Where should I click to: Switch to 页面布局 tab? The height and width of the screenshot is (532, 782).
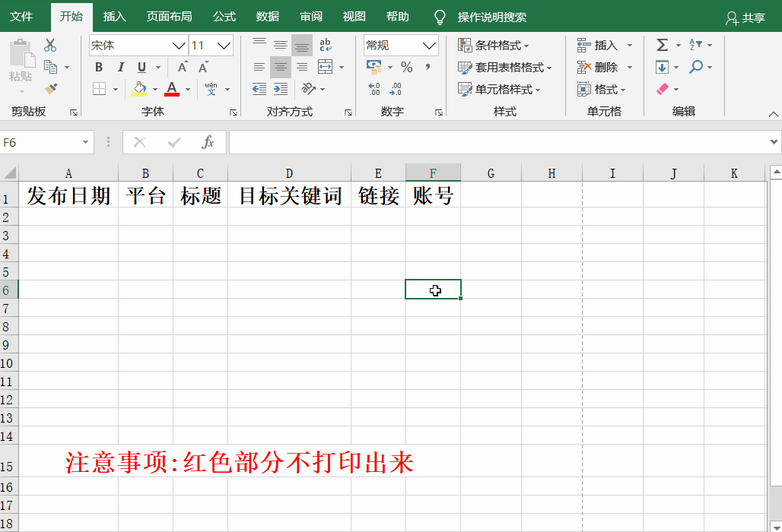(170, 17)
